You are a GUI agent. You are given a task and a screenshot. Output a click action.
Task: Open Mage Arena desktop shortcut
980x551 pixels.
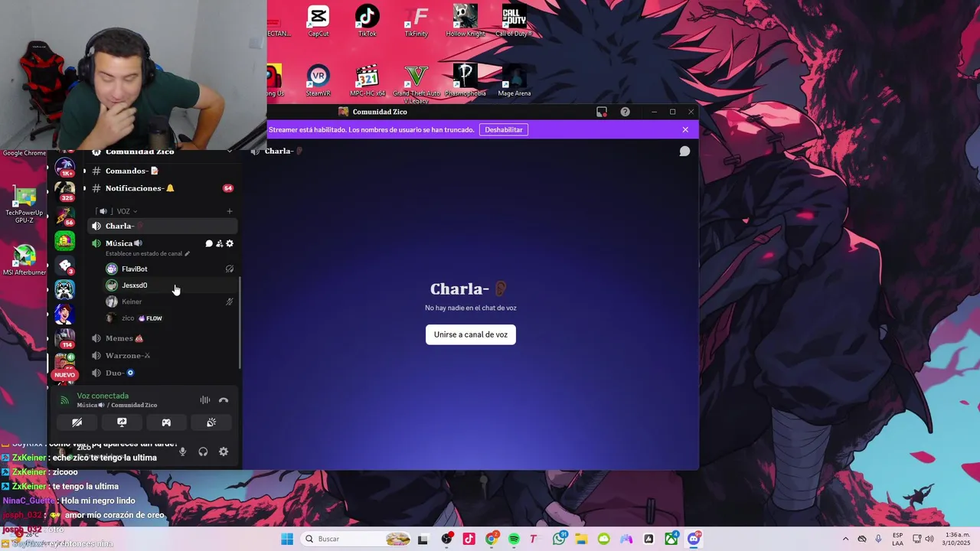coord(514,80)
